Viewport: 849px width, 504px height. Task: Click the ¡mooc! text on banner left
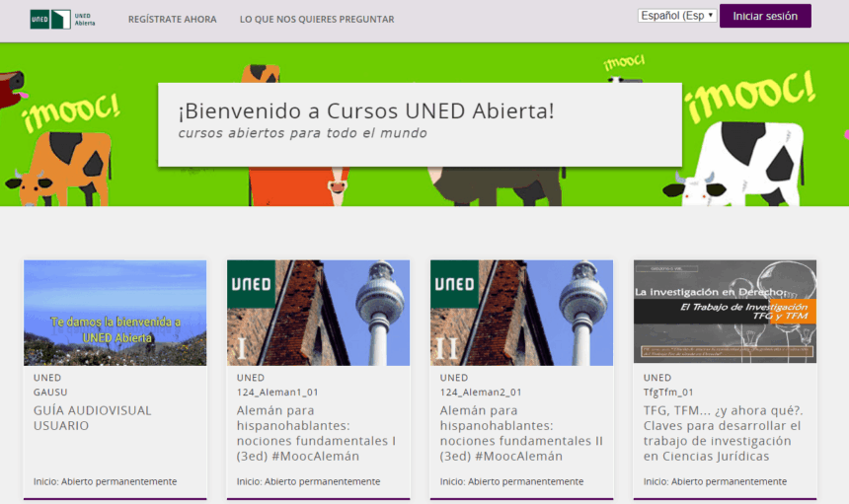[69, 109]
